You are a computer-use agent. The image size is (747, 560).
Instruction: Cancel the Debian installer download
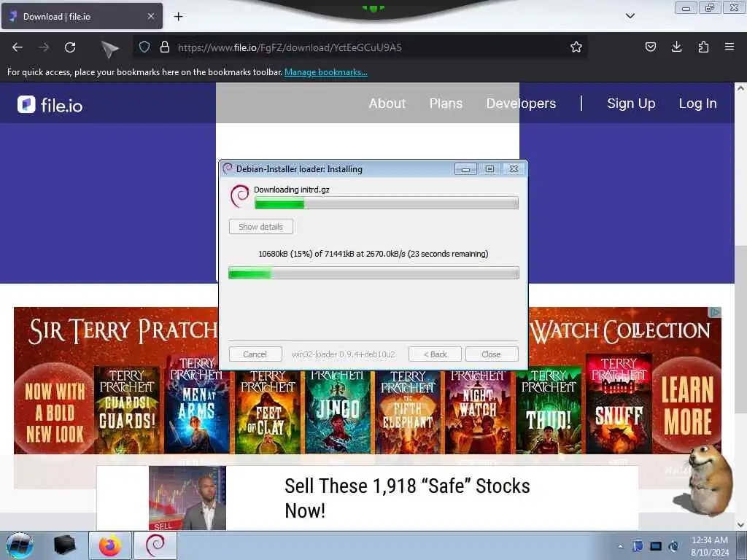pos(255,354)
